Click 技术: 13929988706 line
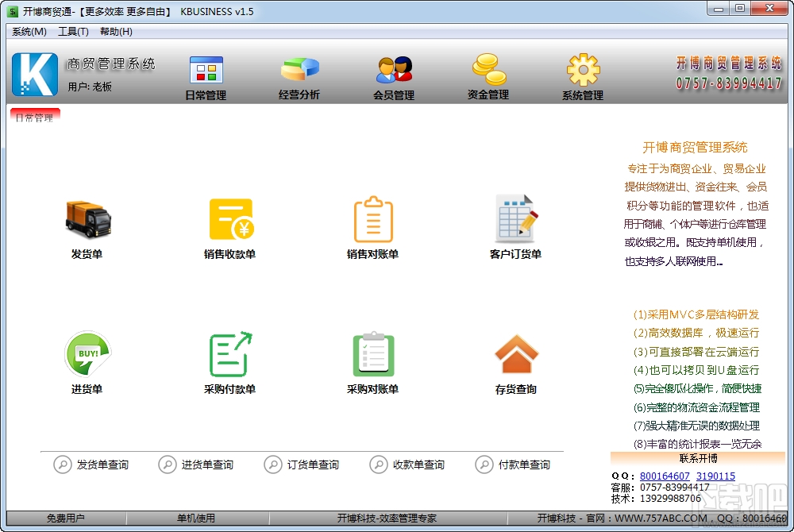This screenshot has width=794, height=532. 657,499
